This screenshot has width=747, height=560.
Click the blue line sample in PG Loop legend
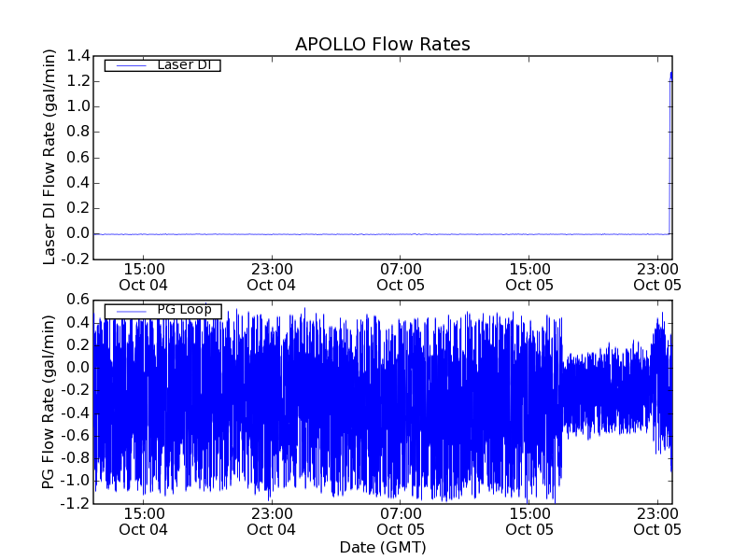click(130, 311)
